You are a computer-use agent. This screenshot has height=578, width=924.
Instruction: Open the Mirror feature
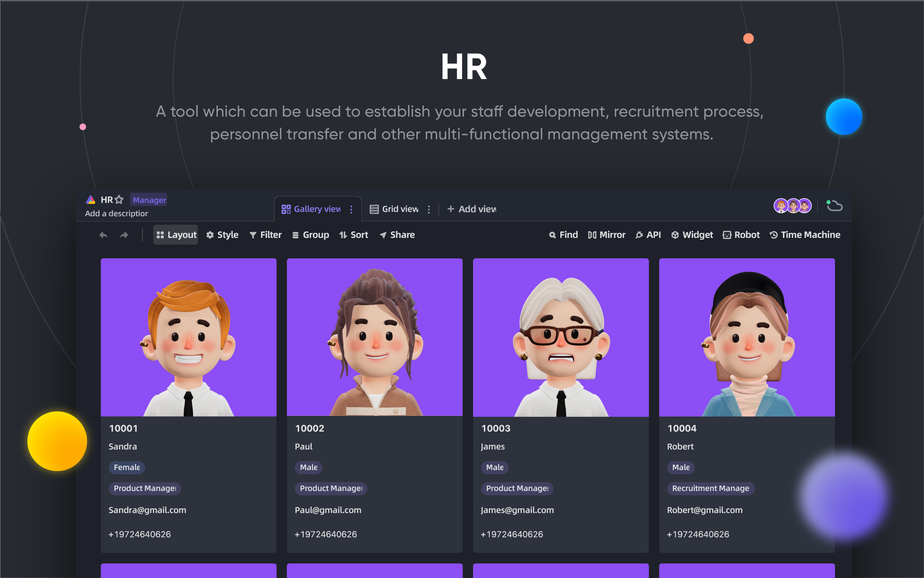pos(606,235)
